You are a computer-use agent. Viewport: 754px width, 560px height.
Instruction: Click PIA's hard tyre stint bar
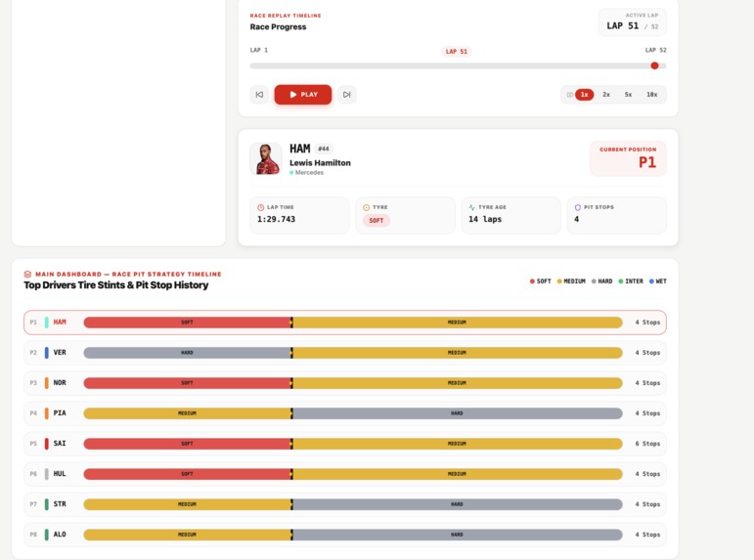coord(458,413)
